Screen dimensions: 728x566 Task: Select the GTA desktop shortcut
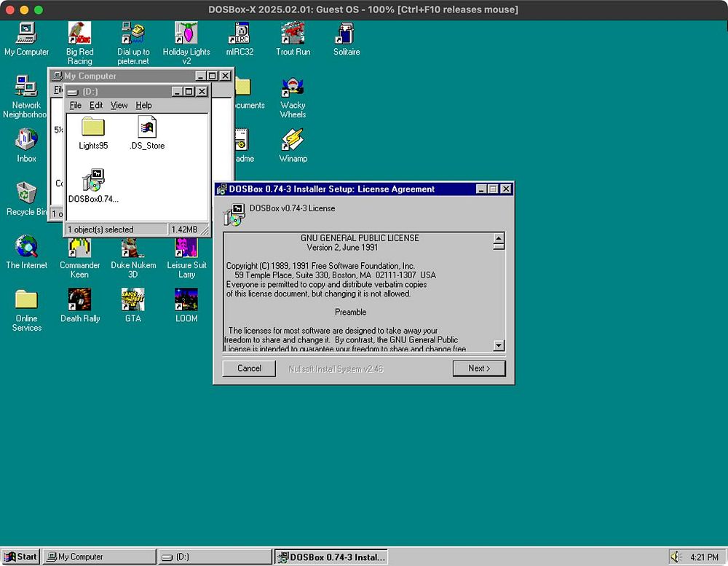(x=132, y=299)
